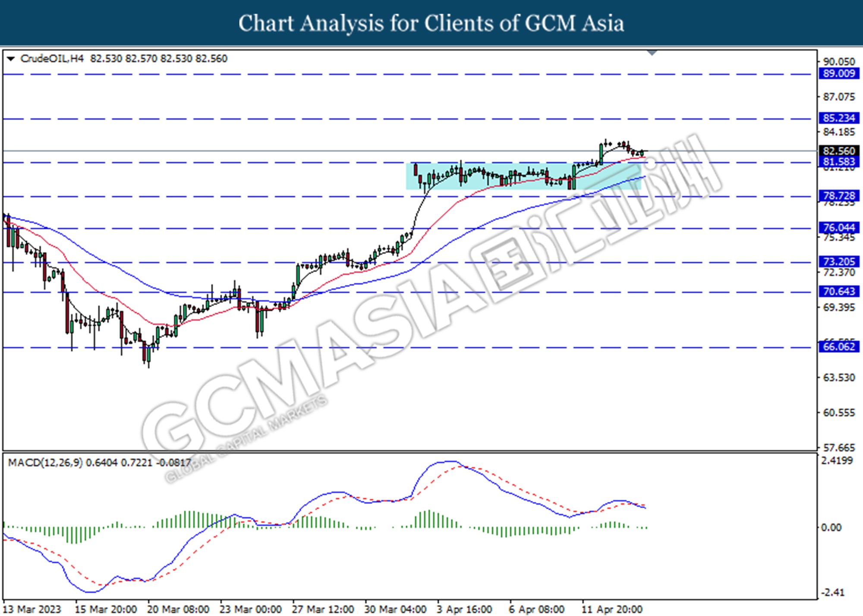This screenshot has width=863, height=616.
Task: Click the 6 Apr 08:00 time label
Action: coord(537,609)
